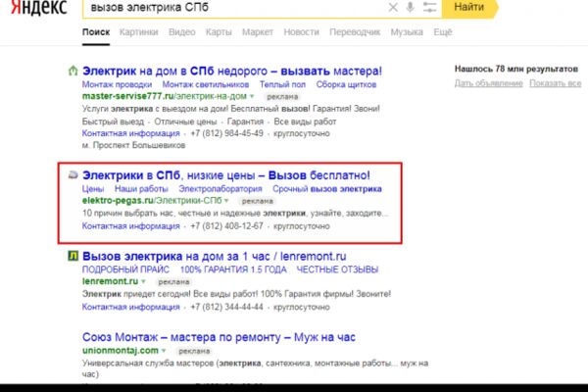The height and width of the screenshot is (392, 588).
Task: Click URL master-servise777.ru/электрик-на-дом
Action: click(165, 96)
